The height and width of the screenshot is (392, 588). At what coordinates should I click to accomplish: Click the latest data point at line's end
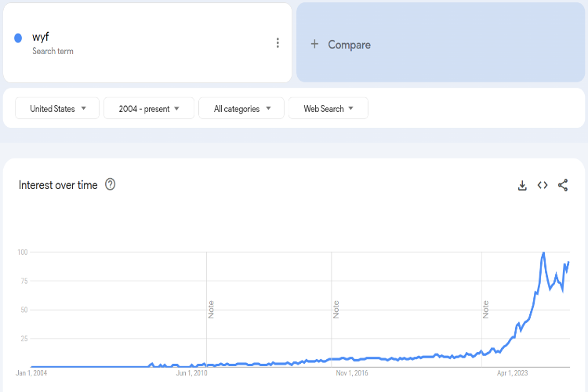coord(568,262)
